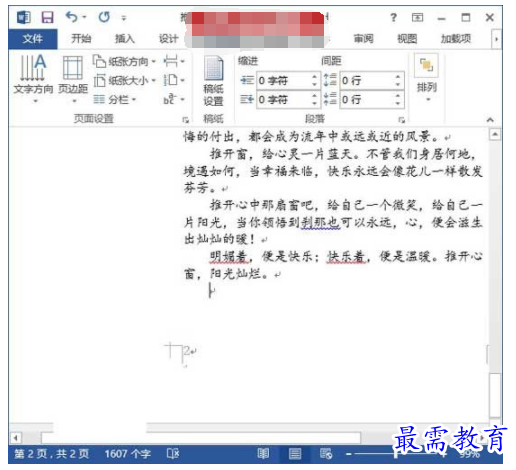The width and height of the screenshot is (516, 470).
Task: Switch to the 审阅 tab
Action: click(363, 39)
